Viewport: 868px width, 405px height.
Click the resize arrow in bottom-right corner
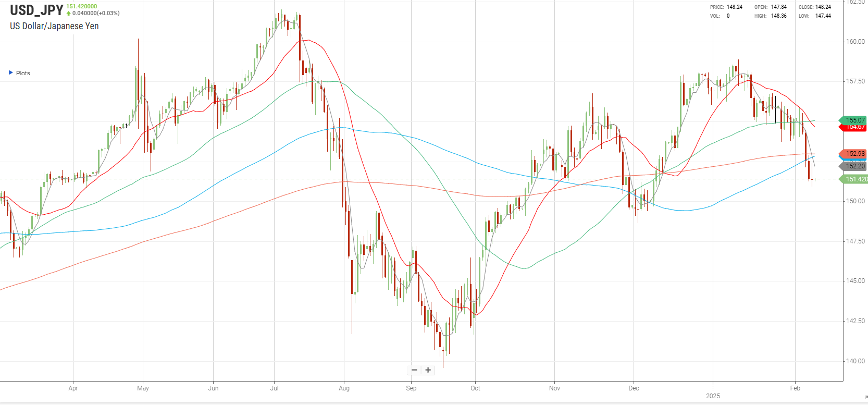[x=865, y=398]
